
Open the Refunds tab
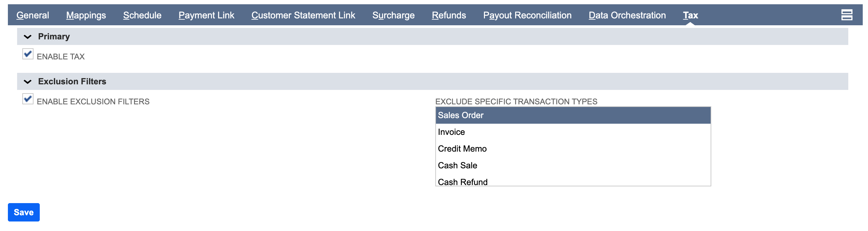pyautogui.click(x=448, y=15)
